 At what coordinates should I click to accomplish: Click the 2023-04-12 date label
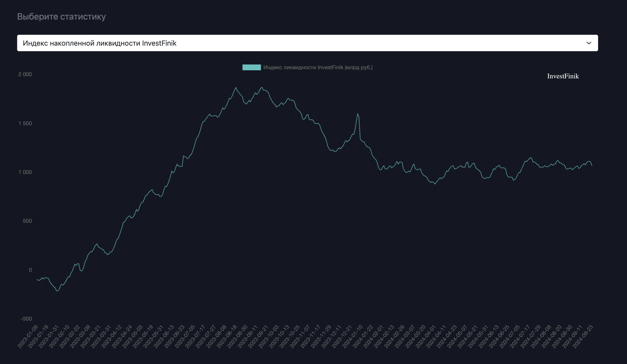(x=112, y=337)
